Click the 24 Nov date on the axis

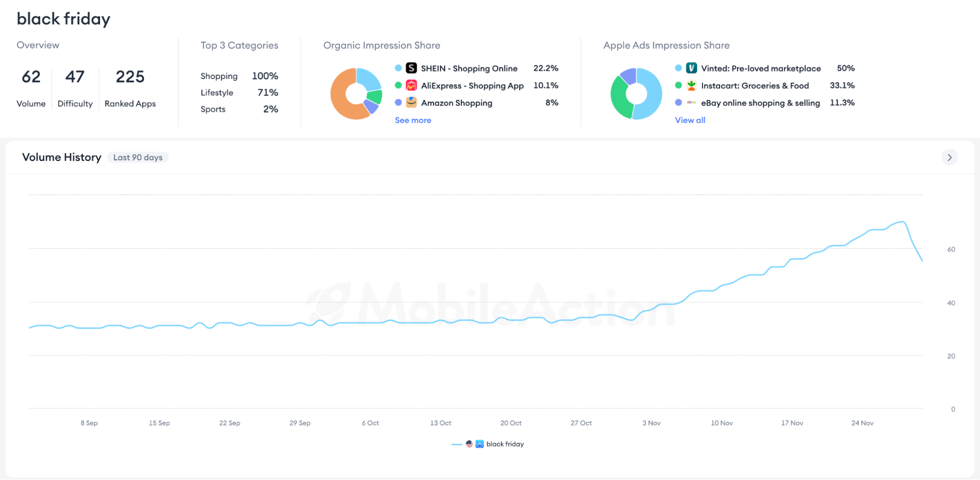[862, 423]
